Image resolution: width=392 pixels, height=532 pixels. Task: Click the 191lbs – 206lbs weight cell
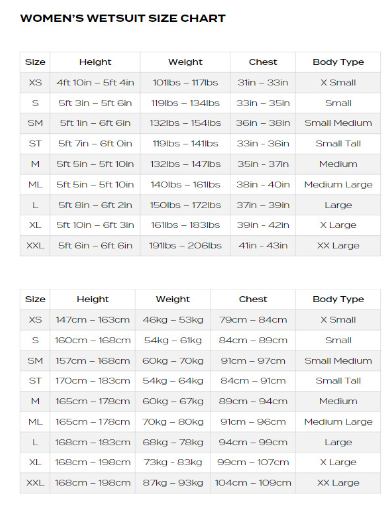[x=185, y=246]
